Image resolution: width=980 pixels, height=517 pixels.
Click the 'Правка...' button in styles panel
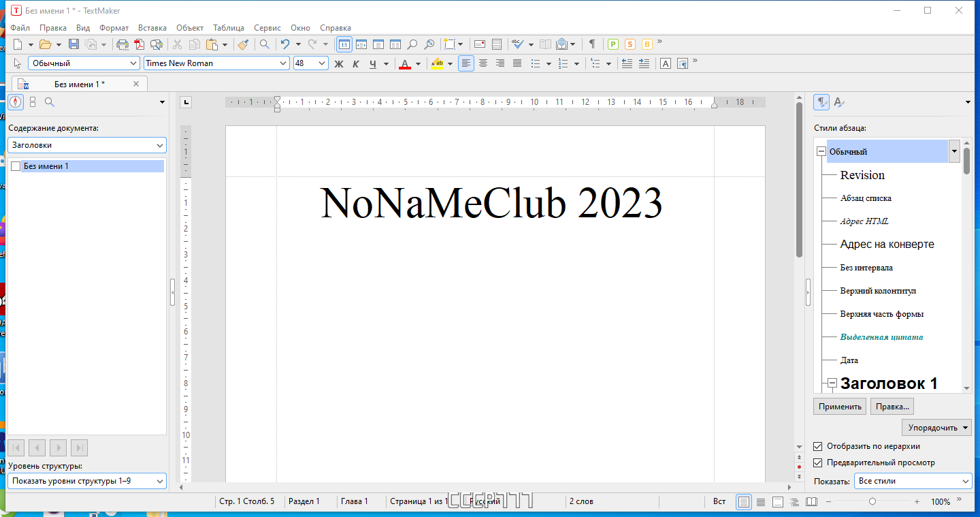(892, 407)
